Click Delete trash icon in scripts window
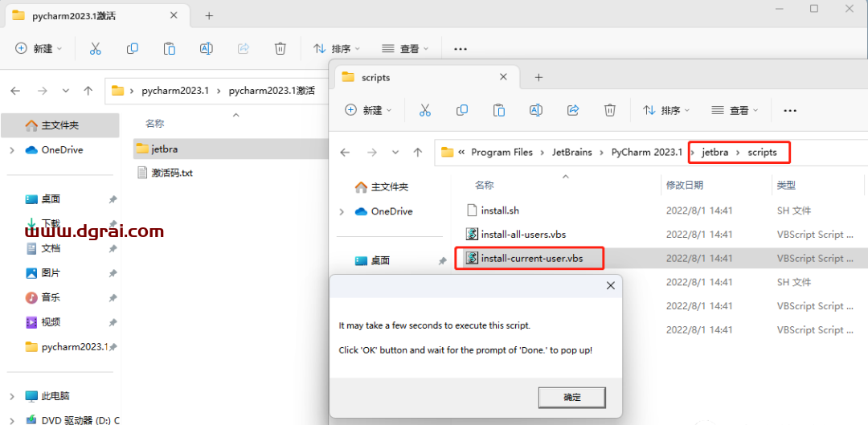 610,110
